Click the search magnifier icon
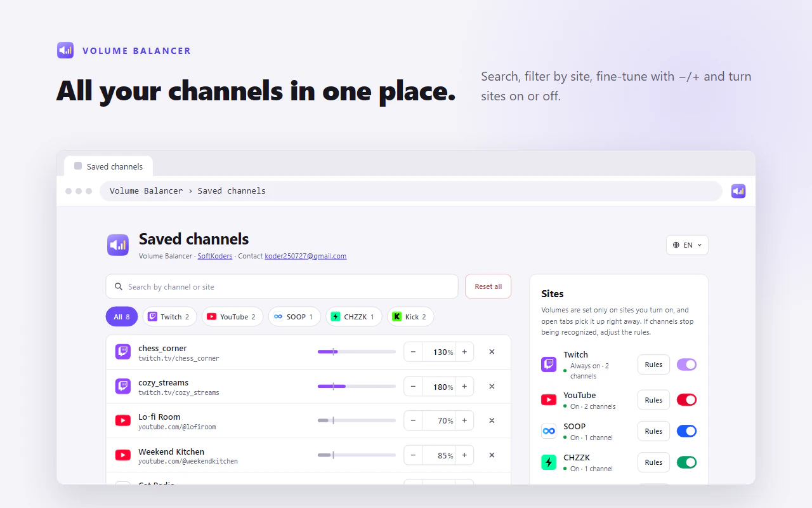This screenshot has height=508, width=812. [119, 286]
